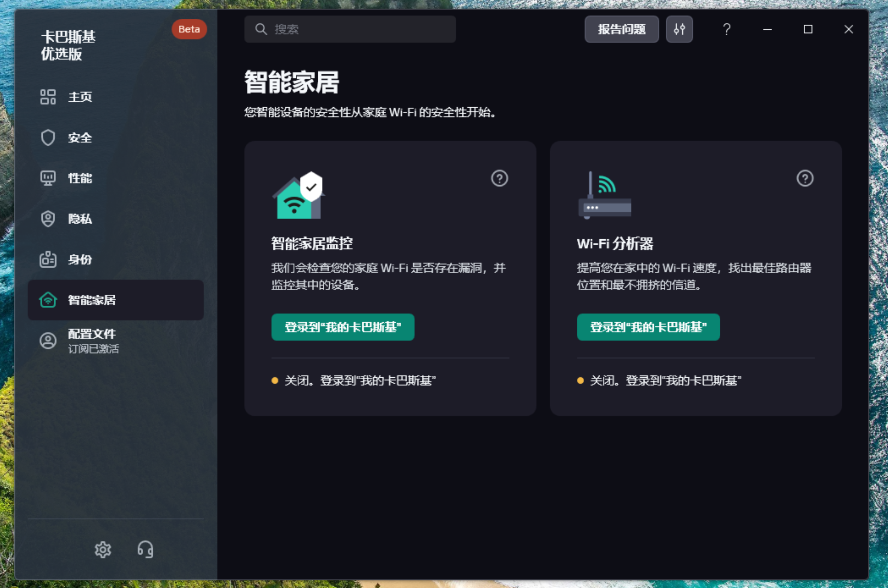Click the smart home house shield icon
The width and height of the screenshot is (888, 588).
(x=299, y=195)
